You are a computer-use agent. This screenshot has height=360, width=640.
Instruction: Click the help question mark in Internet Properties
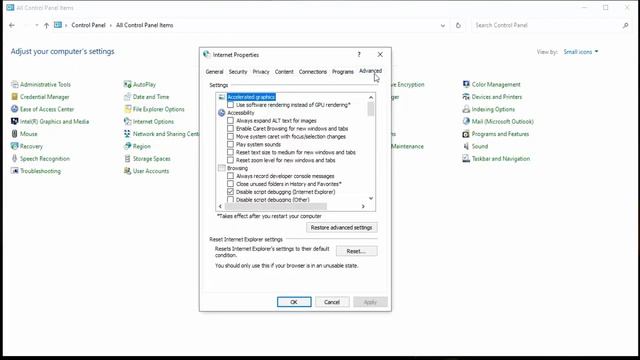click(359, 54)
